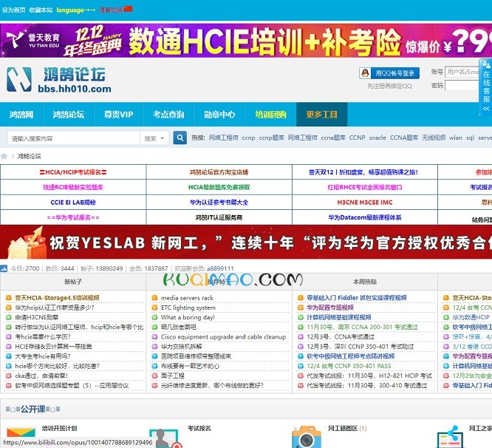Collapse the 在线客服 side panel arrow
Viewport: 492px width, 448px height.
(486, 109)
